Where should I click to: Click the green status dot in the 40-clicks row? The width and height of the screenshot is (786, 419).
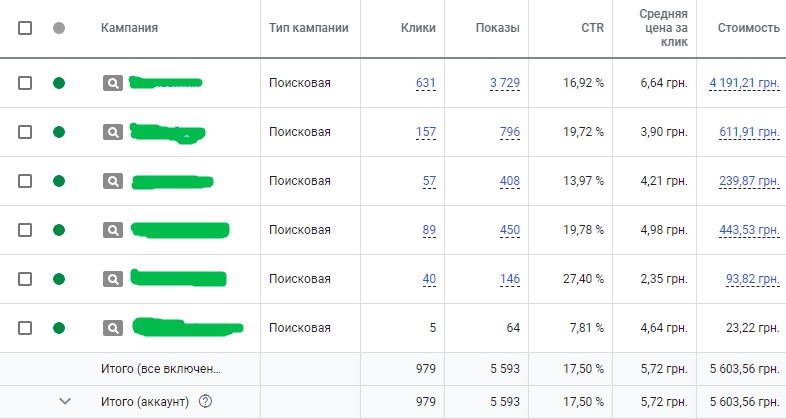point(59,279)
